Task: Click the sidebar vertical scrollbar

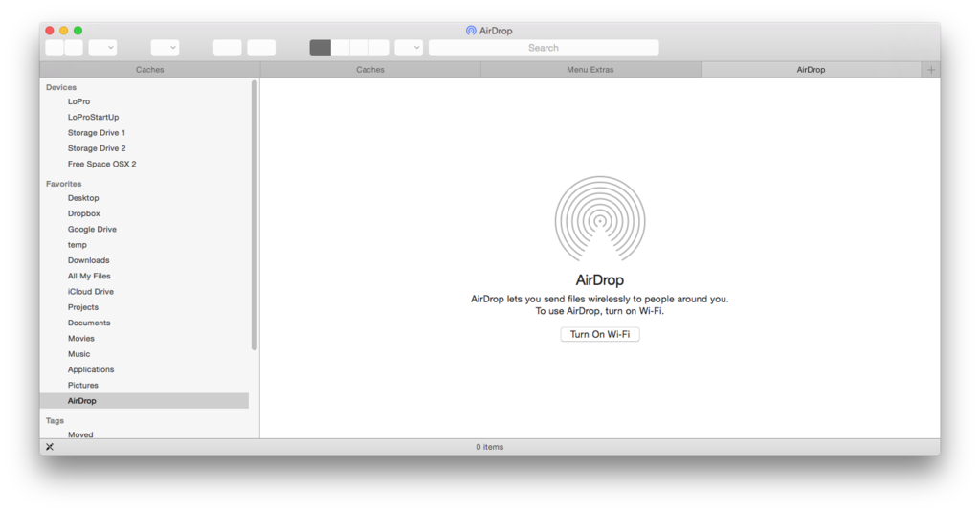Action: (255, 215)
